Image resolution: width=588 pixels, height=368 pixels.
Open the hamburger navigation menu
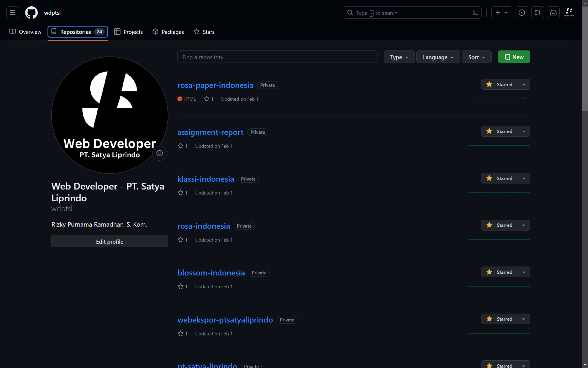tap(12, 13)
